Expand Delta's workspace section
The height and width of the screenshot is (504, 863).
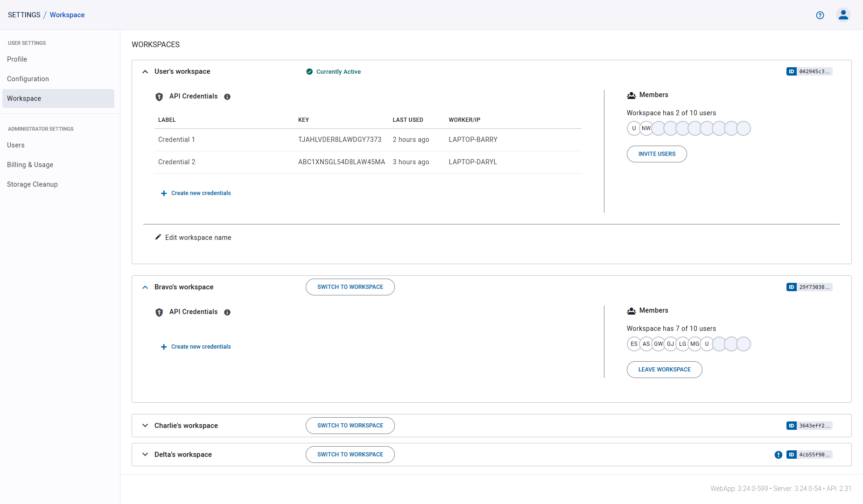point(145,454)
